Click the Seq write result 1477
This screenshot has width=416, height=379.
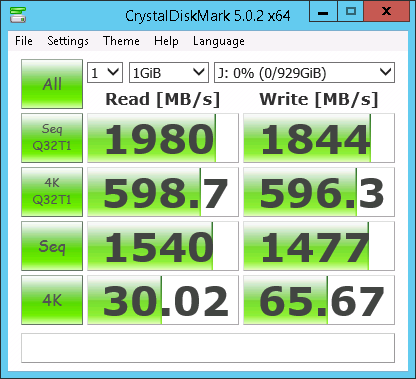coord(319,246)
